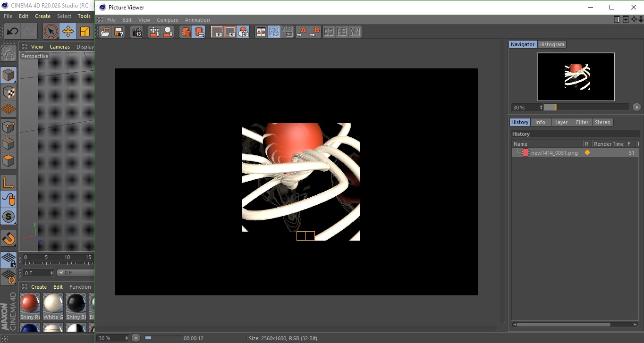Click the Remove Image trash icon
Screen dimensions: 644x343
186,32
